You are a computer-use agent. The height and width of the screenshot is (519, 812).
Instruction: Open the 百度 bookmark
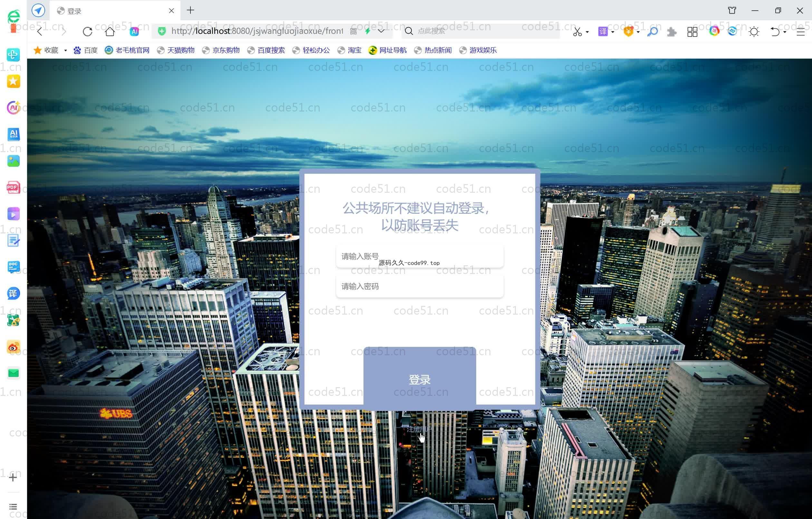click(x=86, y=50)
